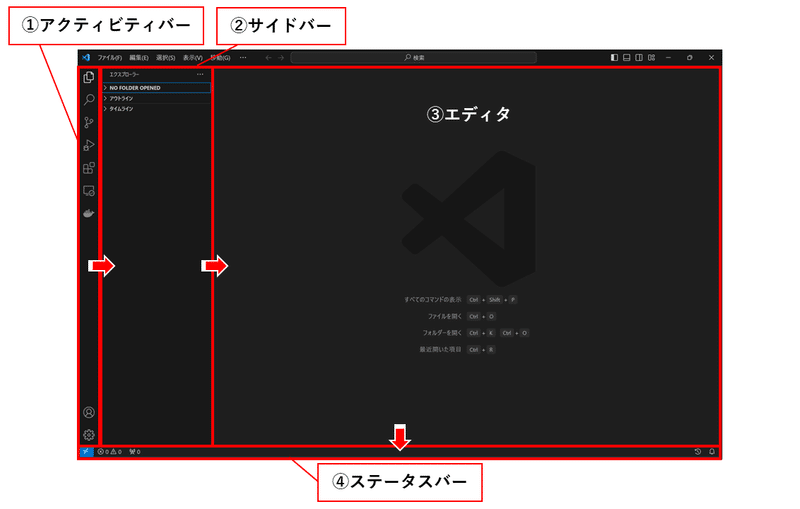
Task: Click the ports forwarded status item
Action: (135, 452)
